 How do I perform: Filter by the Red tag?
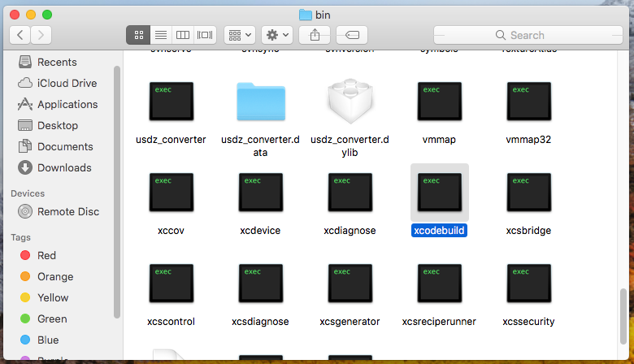click(38, 255)
